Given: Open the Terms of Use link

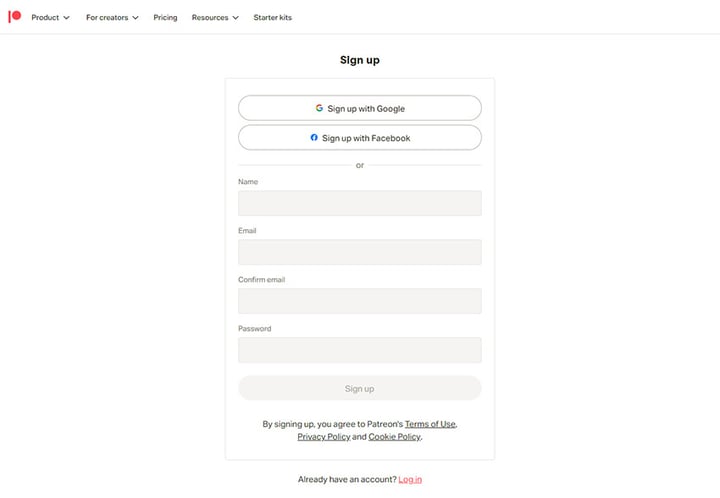Looking at the screenshot, I should tap(430, 424).
